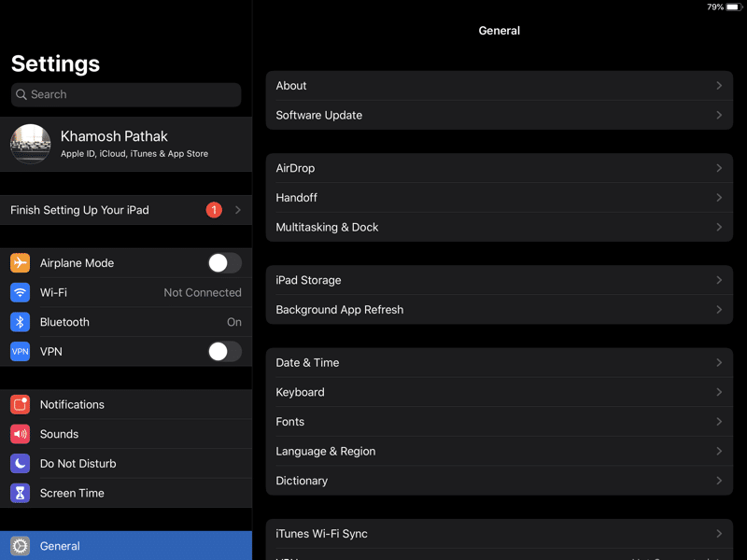
Task: Tap the blue Wi-Fi icon
Action: click(21, 293)
